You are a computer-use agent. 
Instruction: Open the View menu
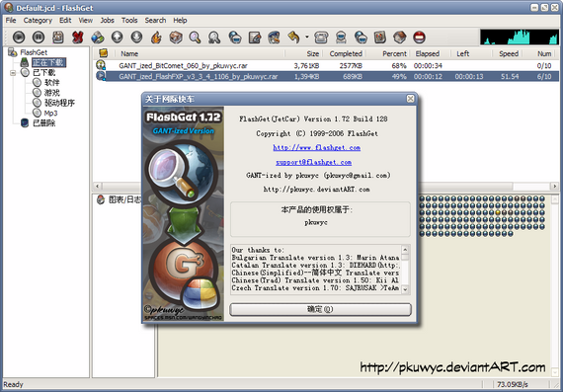[x=86, y=20]
